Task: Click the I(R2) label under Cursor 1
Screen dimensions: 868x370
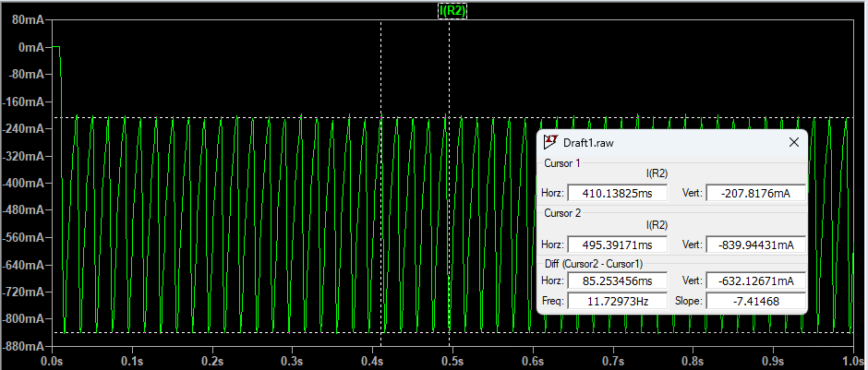Action: (657, 173)
